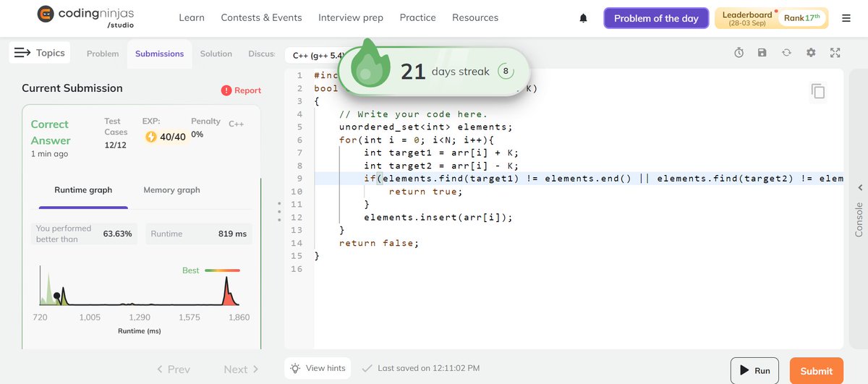868x384 pixels.
Task: Open editor settings gear
Action: [811, 53]
